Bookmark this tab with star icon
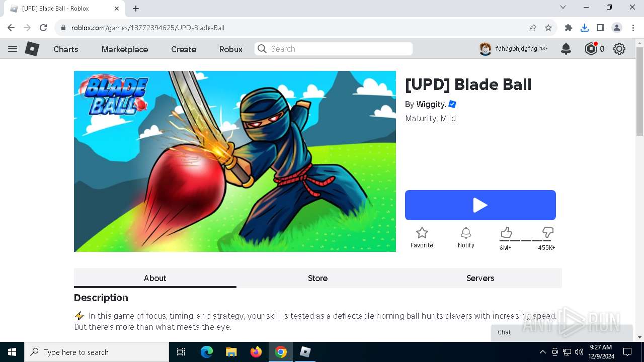644x362 pixels. coord(548,28)
